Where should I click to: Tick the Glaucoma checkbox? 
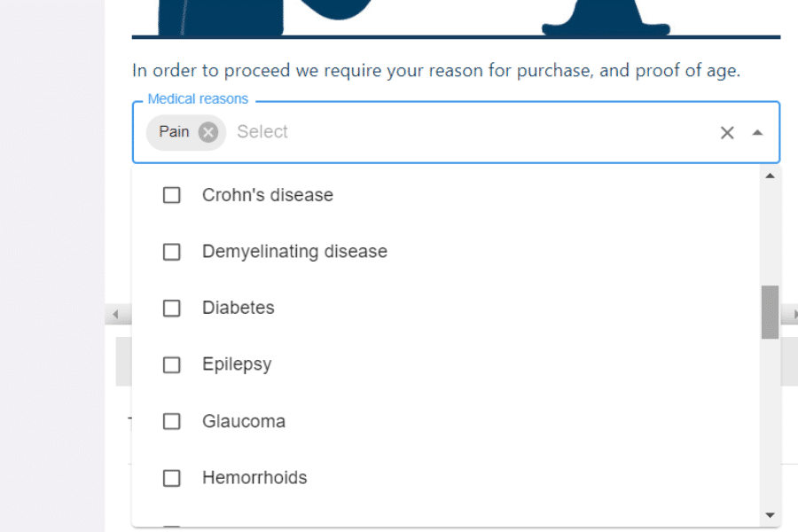click(x=171, y=421)
